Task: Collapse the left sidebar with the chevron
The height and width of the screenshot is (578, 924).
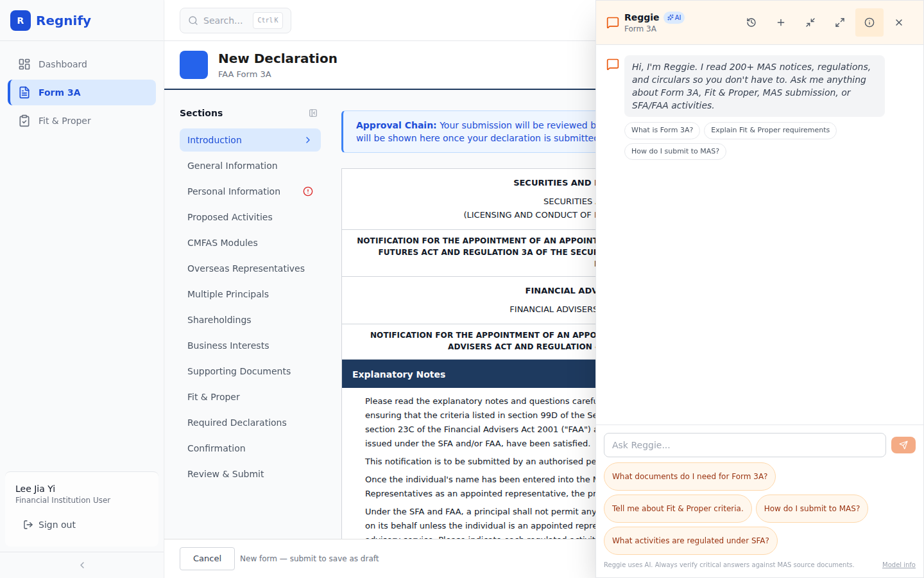Action: pyautogui.click(x=82, y=565)
